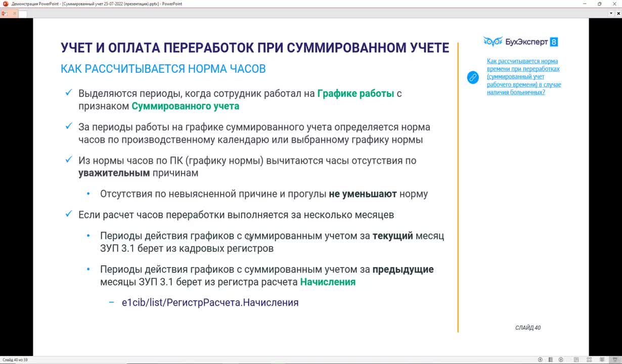Select the blank white tab beside PowerPoint tab
Viewport: 622px width, 364px height.
[23, 14]
